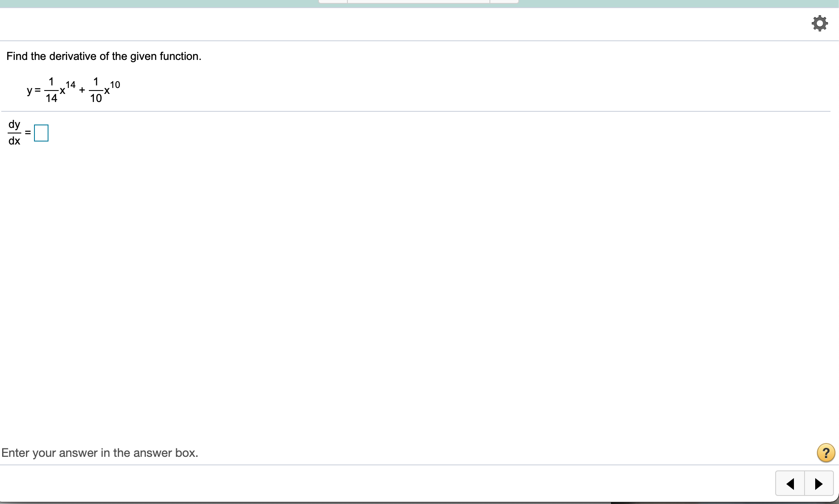
Task: Click the 1/10 fraction coefficient
Action: pyautogui.click(x=96, y=90)
